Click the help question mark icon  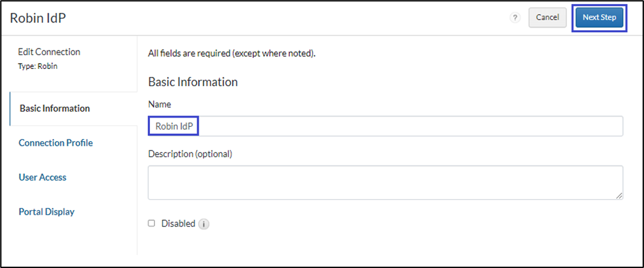click(515, 18)
